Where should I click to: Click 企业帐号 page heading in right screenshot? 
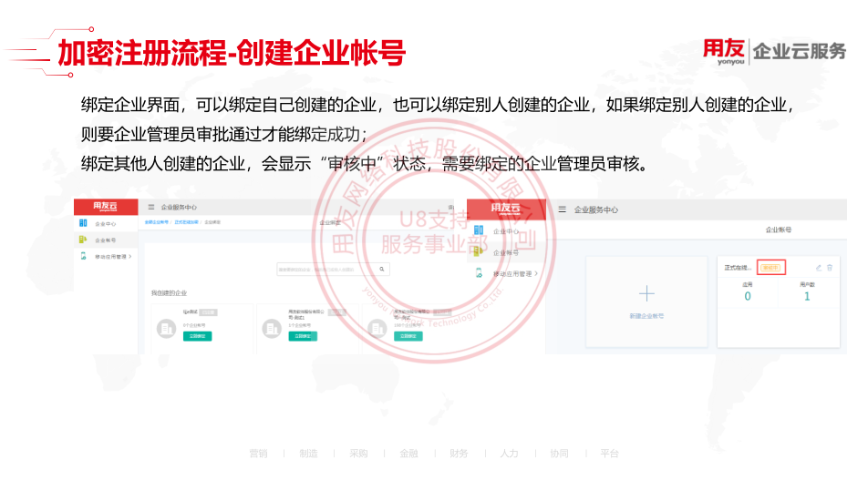779,230
